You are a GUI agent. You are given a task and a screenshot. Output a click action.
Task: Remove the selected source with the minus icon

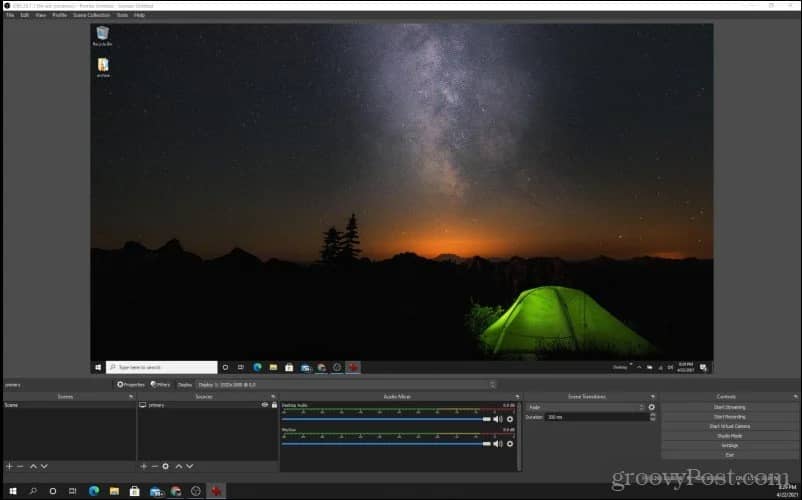click(154, 466)
